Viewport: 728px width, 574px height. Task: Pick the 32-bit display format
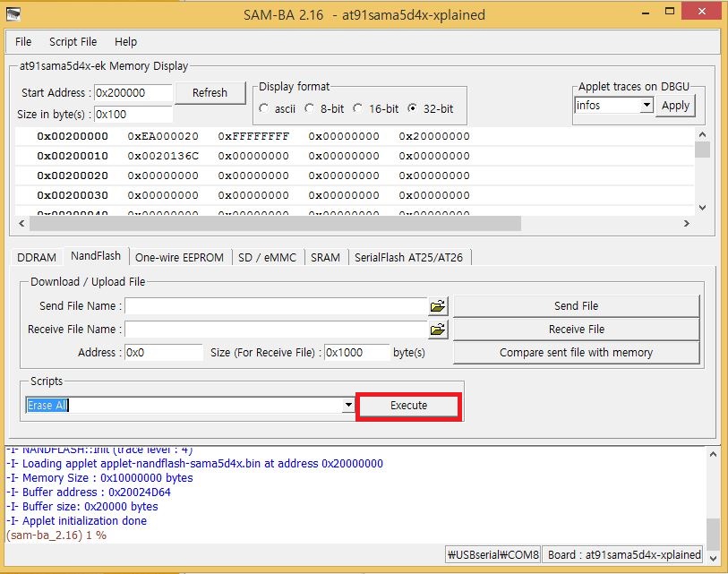coord(412,108)
